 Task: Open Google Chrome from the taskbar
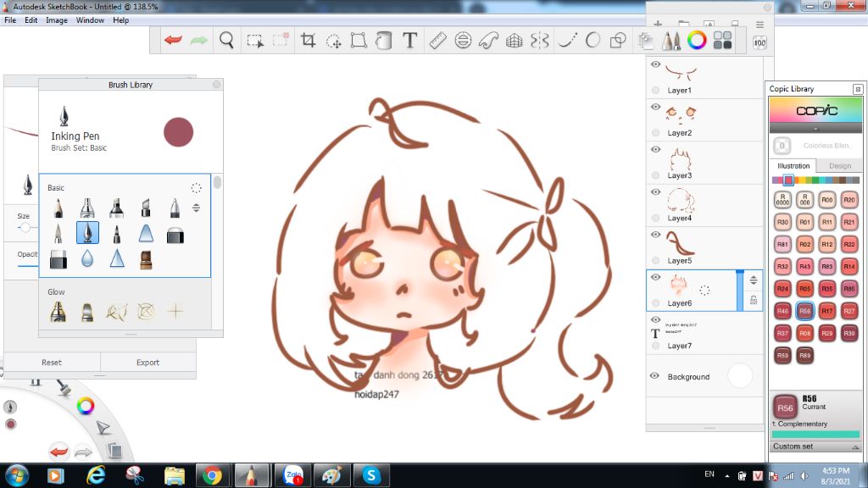[x=211, y=475]
